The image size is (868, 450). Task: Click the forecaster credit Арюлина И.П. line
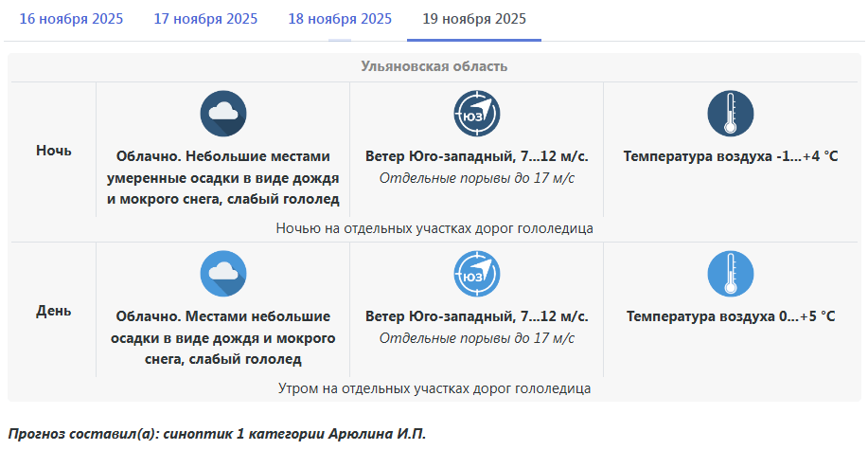tap(218, 434)
